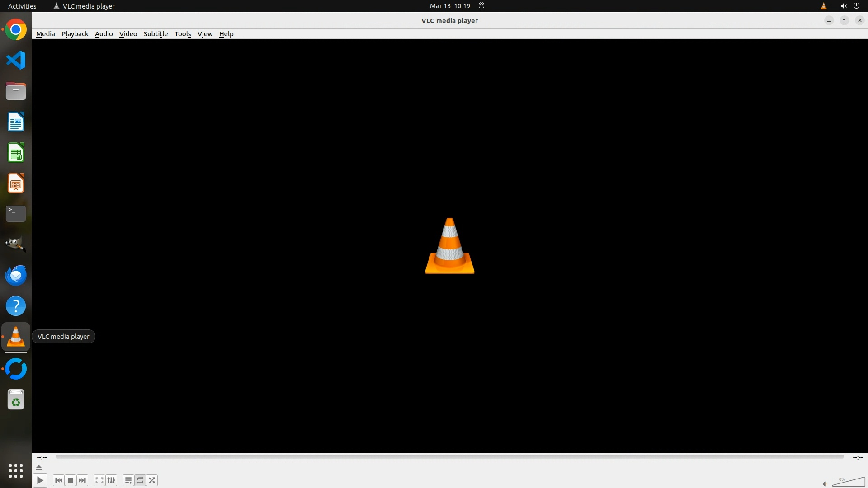Toggle random shuffle playback

pos(152,480)
